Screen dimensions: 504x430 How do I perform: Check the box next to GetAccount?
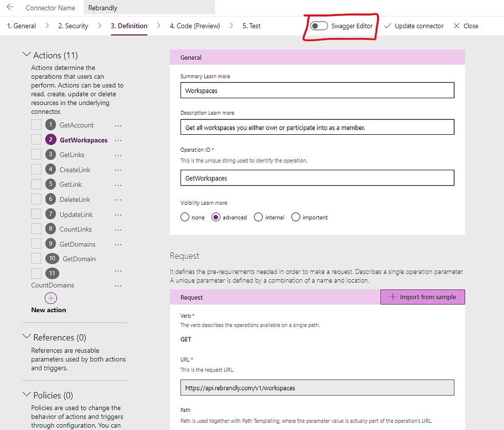tap(36, 124)
